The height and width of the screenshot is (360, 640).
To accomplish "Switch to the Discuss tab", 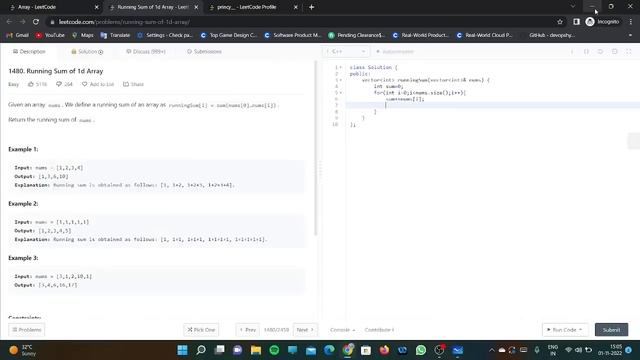I will pyautogui.click(x=146, y=51).
